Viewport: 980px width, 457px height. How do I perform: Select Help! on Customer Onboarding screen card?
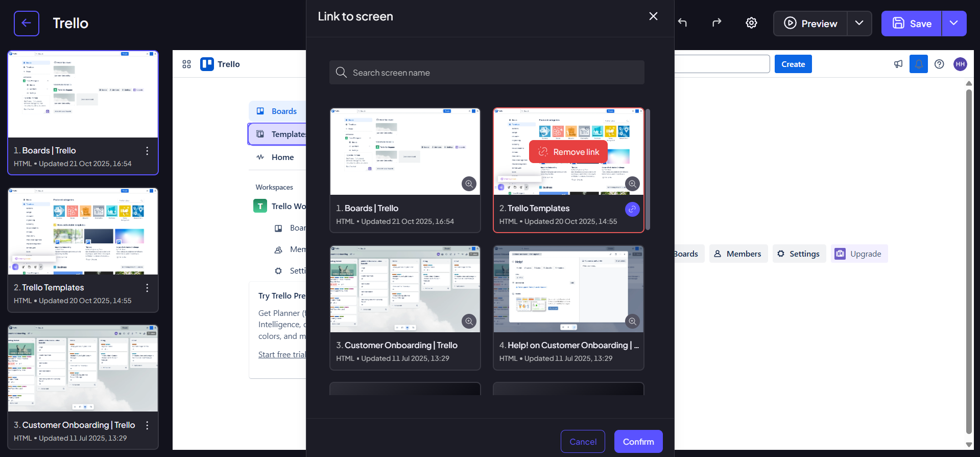tap(568, 308)
